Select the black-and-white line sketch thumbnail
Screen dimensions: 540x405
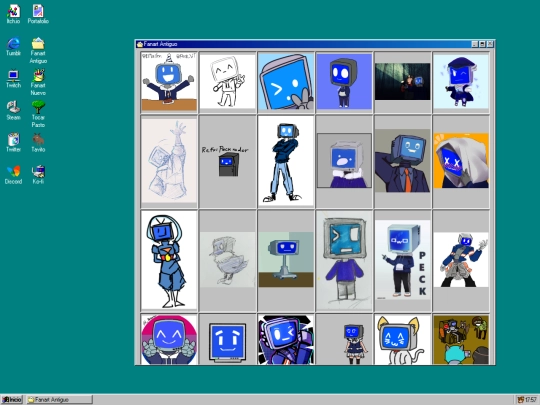pos(227,82)
